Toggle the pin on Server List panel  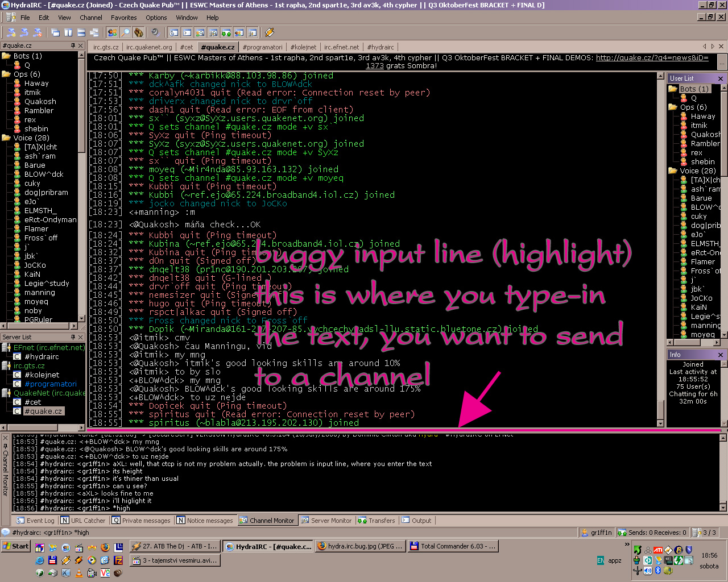tap(73, 337)
